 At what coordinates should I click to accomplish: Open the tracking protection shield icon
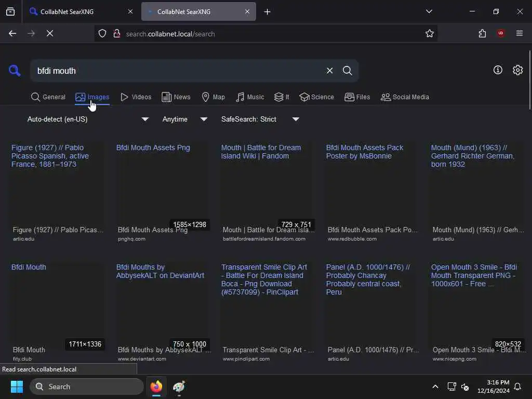102,34
